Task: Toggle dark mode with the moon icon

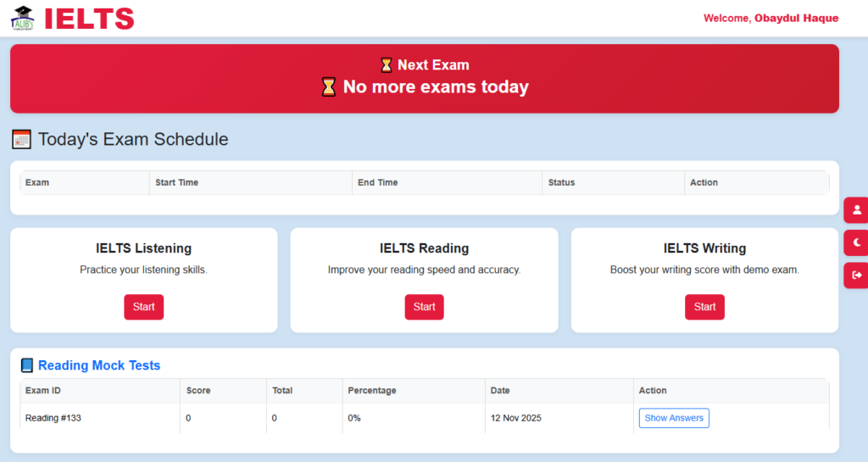Action: tap(856, 242)
